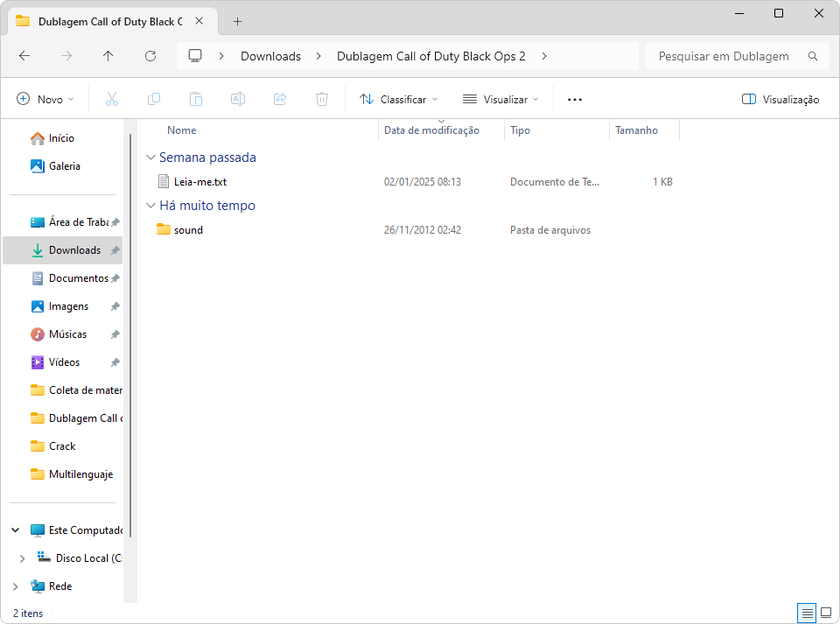Collapse the Há muito tempo group
The image size is (840, 624).
[x=151, y=206]
